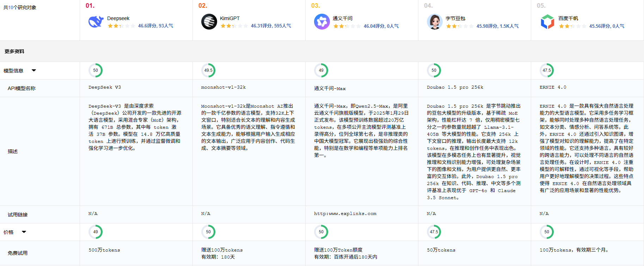Click 字节豆包 star rating

click(460, 26)
